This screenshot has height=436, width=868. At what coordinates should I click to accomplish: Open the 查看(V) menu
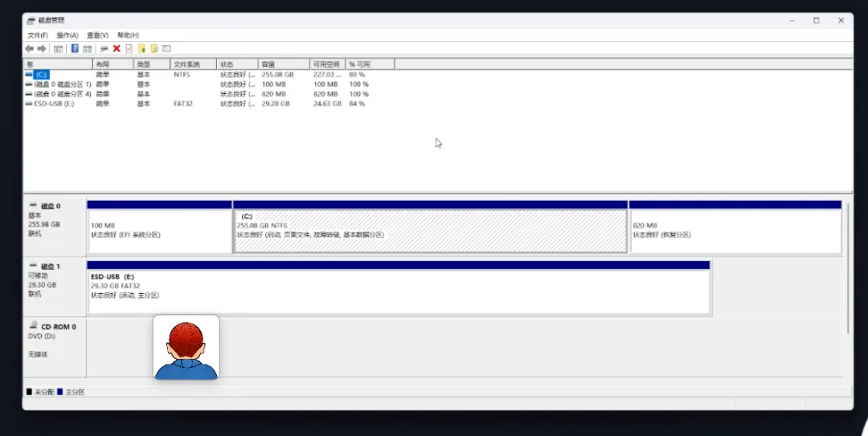97,35
